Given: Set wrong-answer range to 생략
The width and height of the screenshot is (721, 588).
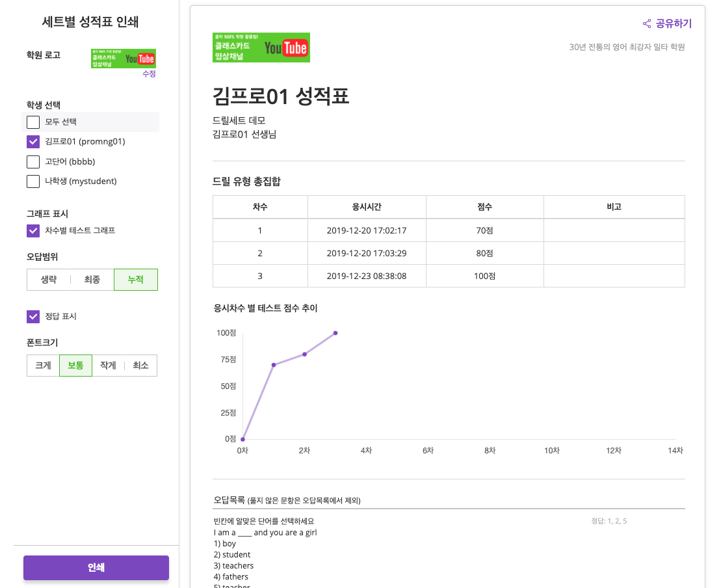Looking at the screenshot, I should point(49,280).
